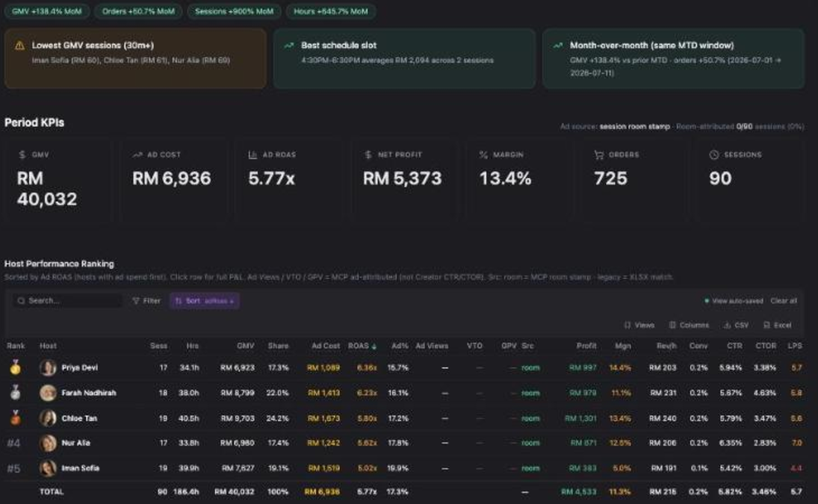Viewport: 818px width, 504px height.
Task: Click session room stamp ad source label
Action: (634, 127)
